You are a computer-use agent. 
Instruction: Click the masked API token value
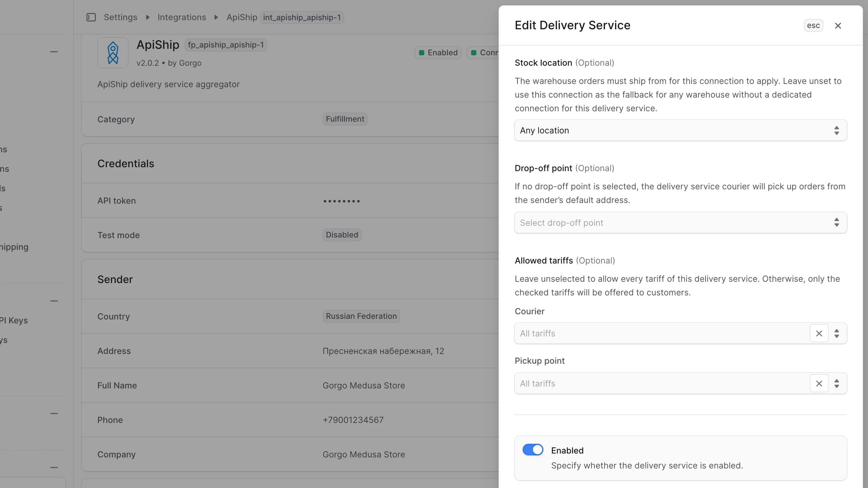coord(341,201)
